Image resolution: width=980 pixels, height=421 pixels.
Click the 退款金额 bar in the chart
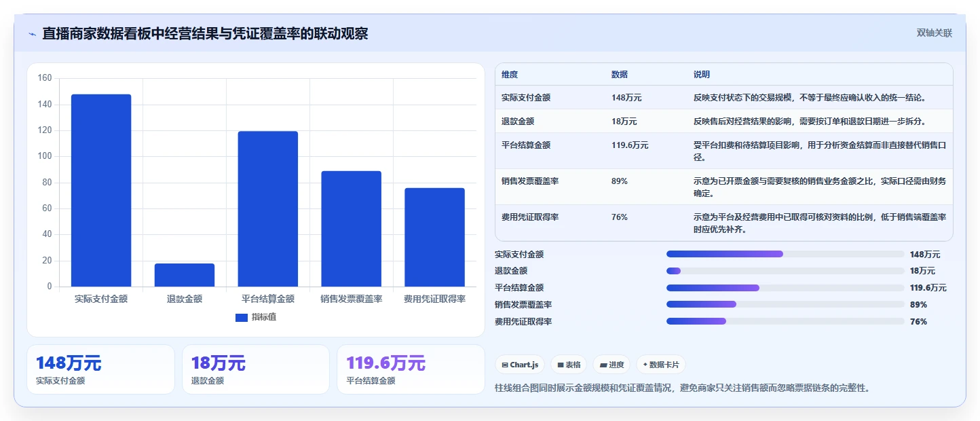click(x=185, y=275)
